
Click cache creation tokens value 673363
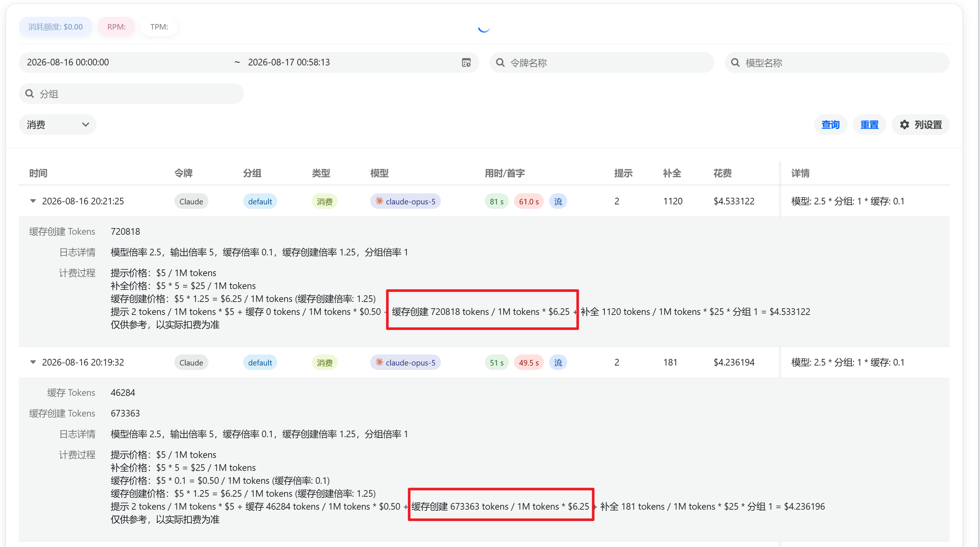(x=125, y=414)
